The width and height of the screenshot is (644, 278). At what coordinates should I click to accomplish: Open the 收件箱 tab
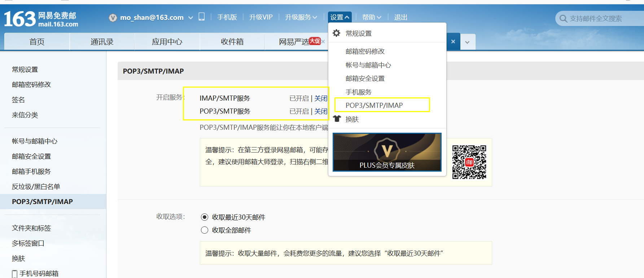pyautogui.click(x=232, y=41)
